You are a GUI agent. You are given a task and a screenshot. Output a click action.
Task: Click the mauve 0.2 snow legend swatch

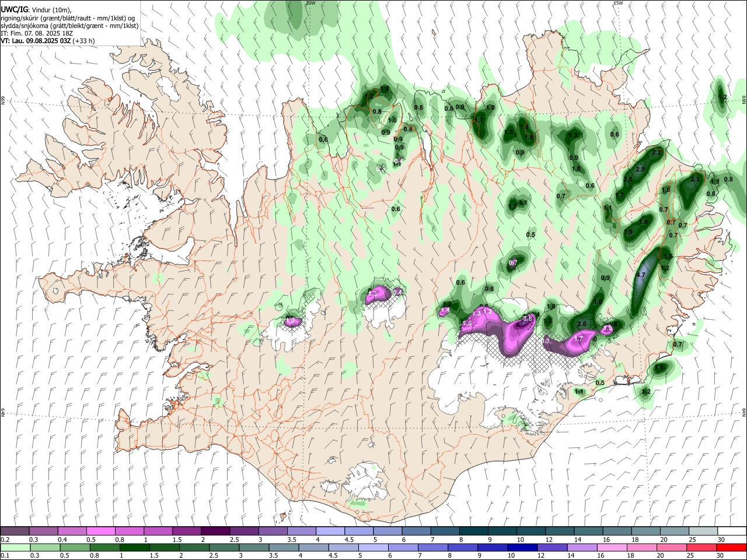point(15,531)
